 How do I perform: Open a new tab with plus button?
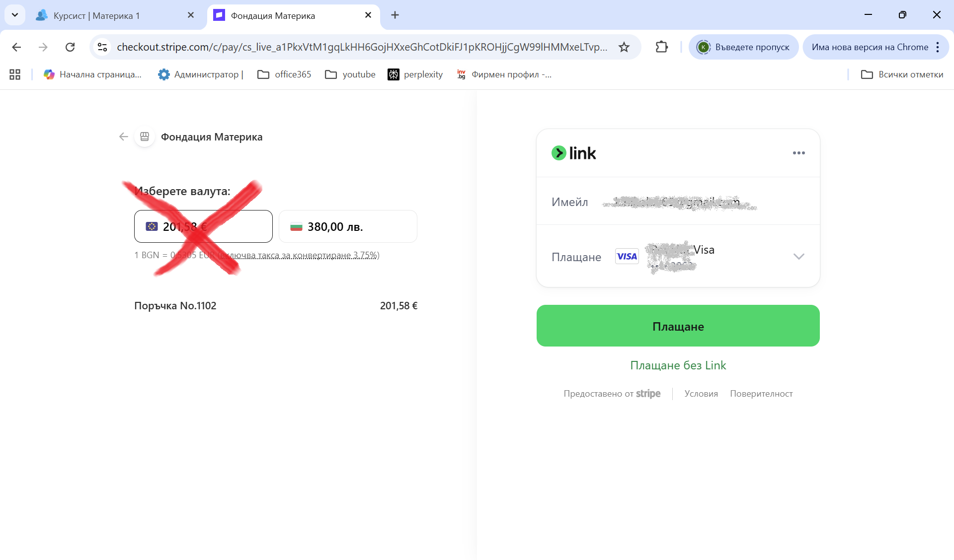tap(395, 15)
